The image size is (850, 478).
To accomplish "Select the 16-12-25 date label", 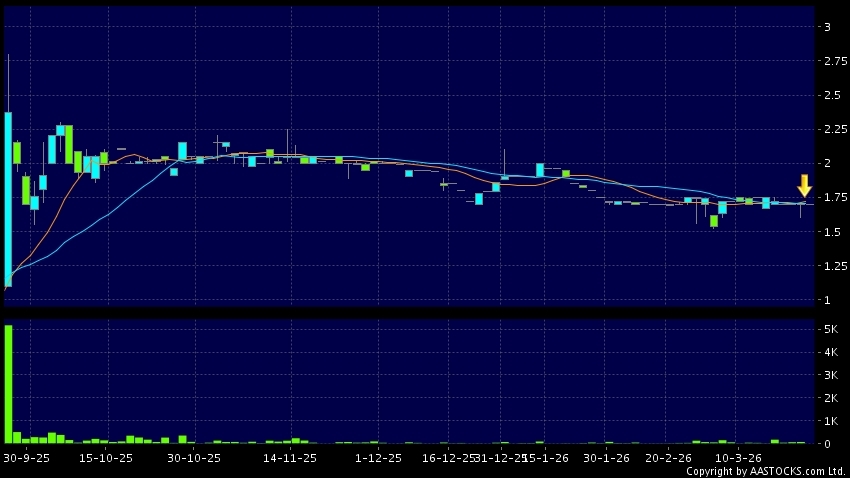I will pos(447,457).
